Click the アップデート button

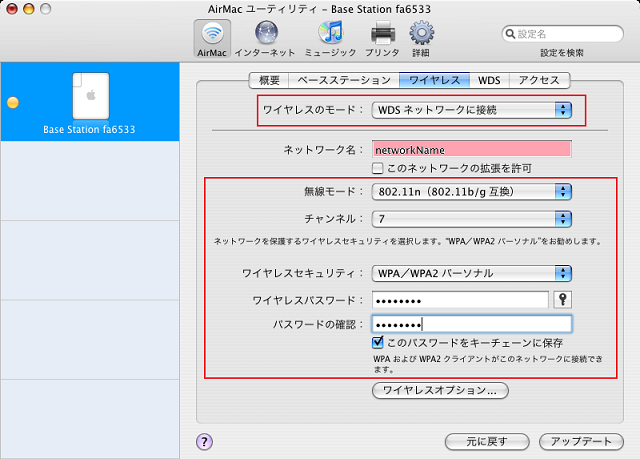581,441
